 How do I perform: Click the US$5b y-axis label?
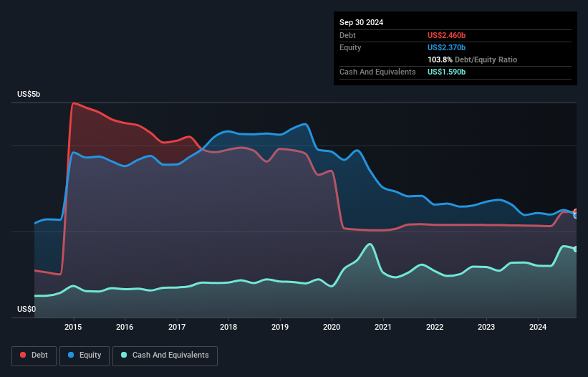pyautogui.click(x=29, y=94)
